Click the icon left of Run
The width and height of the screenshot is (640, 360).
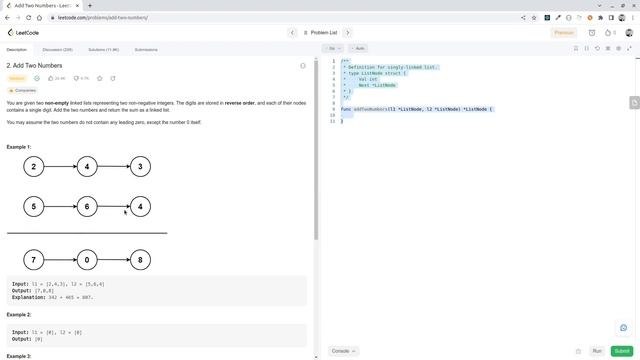[578, 351]
